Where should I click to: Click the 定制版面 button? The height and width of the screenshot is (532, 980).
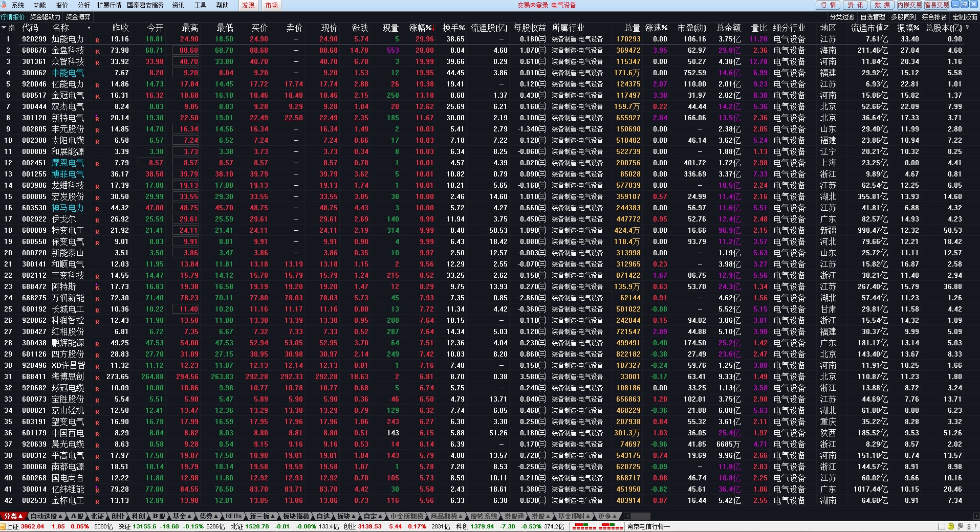[x=965, y=17]
